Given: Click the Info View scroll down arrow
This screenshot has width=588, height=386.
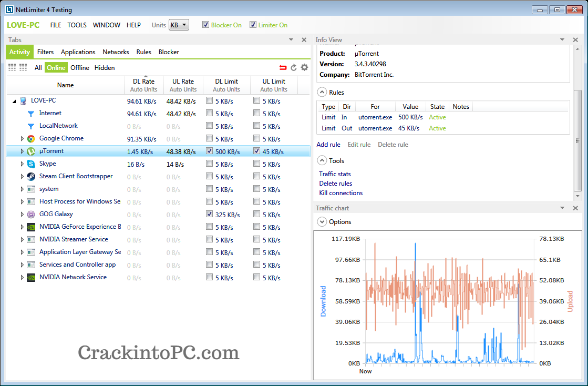Looking at the screenshot, I should click(577, 196).
